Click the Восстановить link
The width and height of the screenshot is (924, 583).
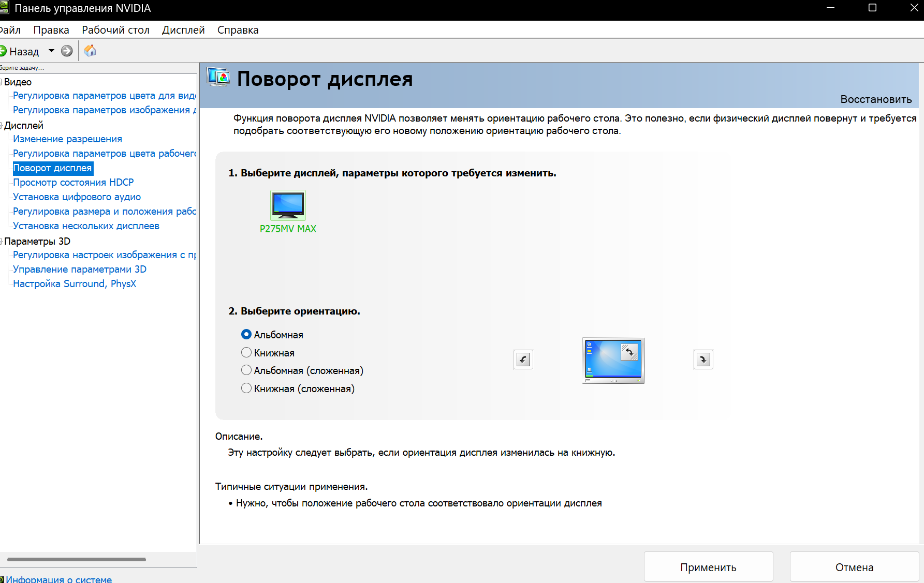tap(876, 99)
